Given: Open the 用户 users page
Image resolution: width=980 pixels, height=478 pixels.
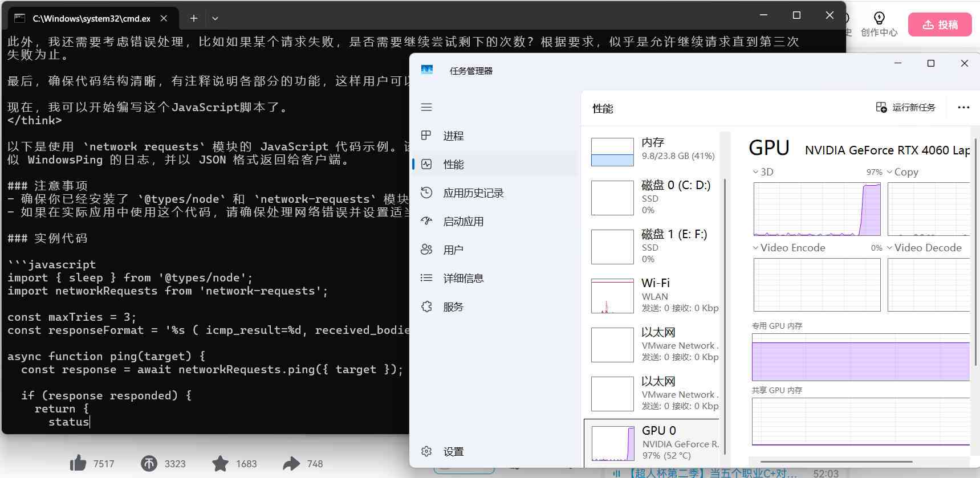Looking at the screenshot, I should (x=453, y=250).
